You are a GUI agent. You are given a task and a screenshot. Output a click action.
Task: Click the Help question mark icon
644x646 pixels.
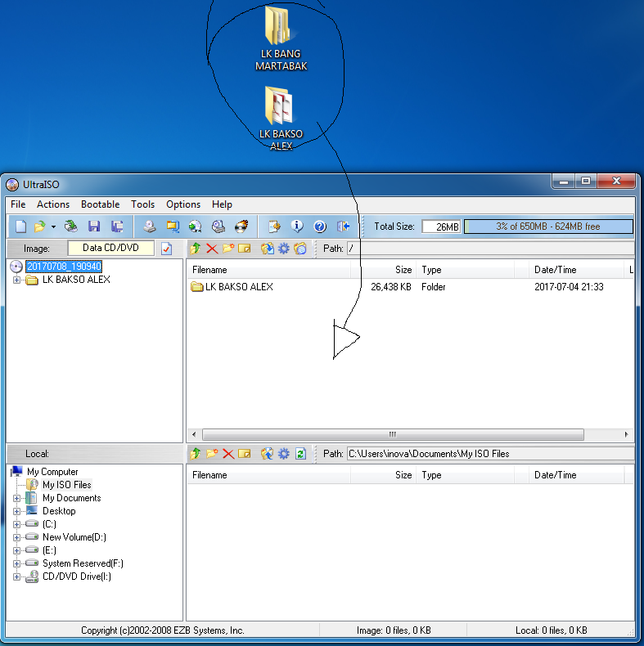[320, 227]
